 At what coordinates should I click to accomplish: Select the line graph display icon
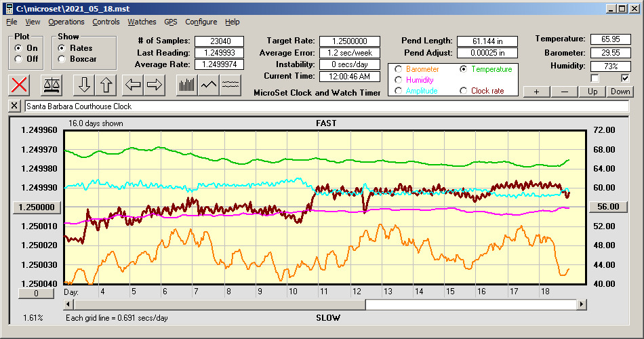click(x=209, y=85)
